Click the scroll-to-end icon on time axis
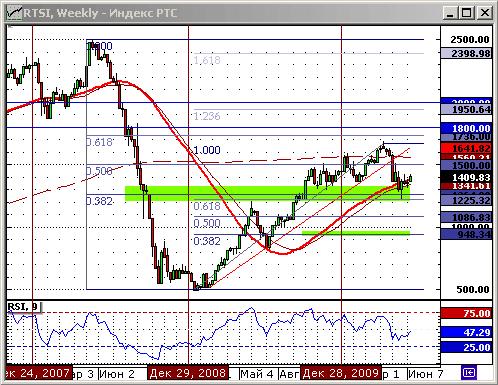This screenshot has height=385, width=498. point(469,373)
